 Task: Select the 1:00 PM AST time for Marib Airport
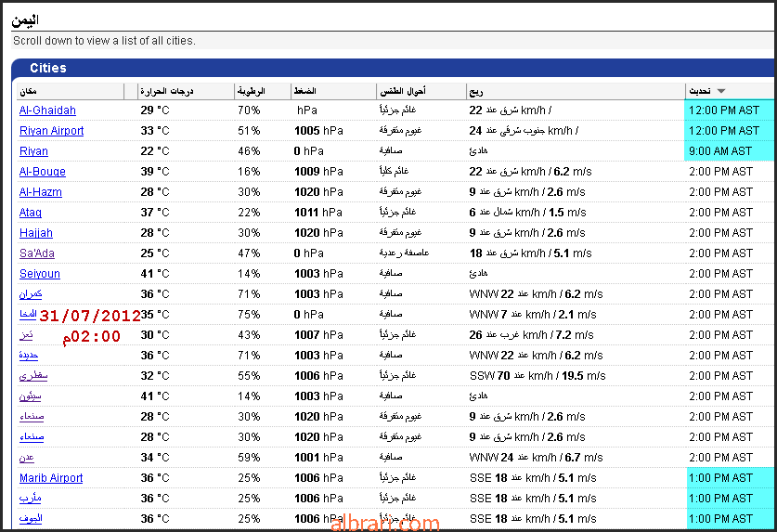720,477
